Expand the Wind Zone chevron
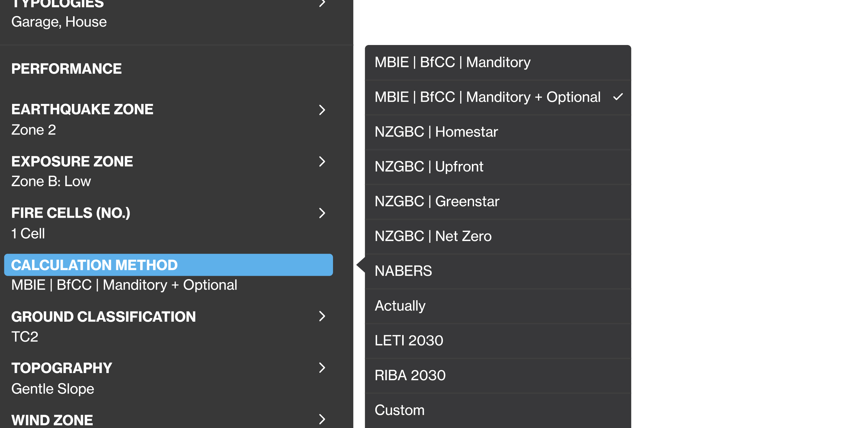Image resolution: width=868 pixels, height=428 pixels. [x=322, y=419]
